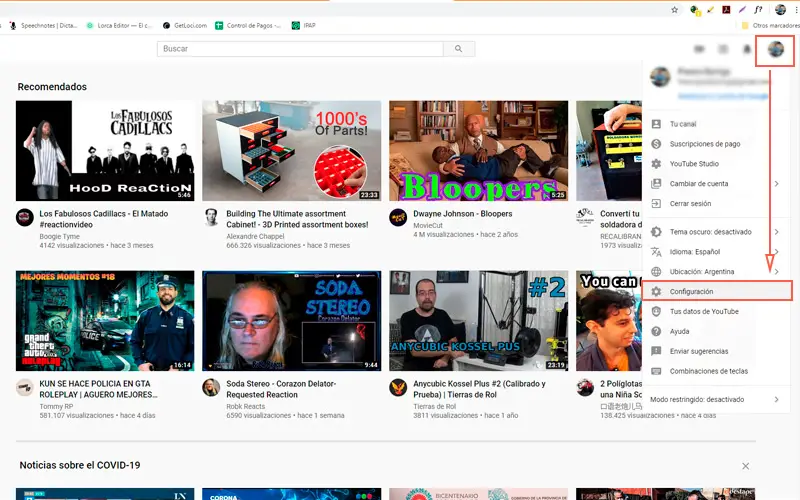Click the Alexandre Chappel channel name

tap(255, 237)
